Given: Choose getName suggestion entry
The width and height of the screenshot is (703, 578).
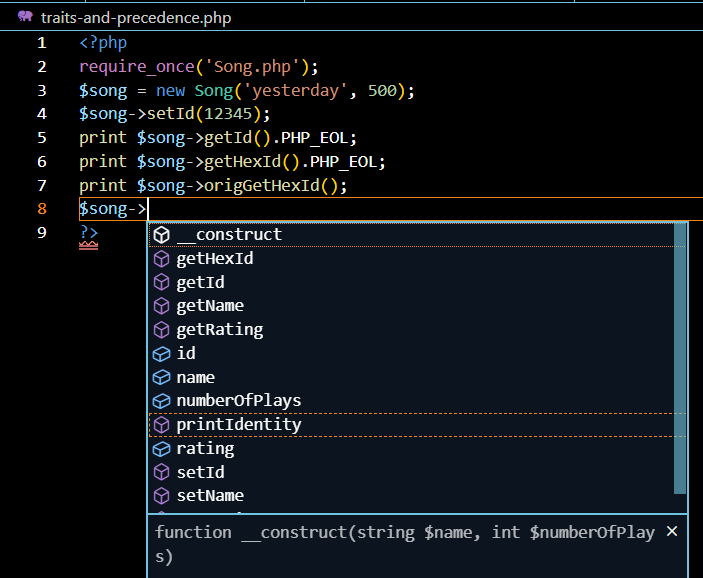Looking at the screenshot, I should (x=210, y=306).
